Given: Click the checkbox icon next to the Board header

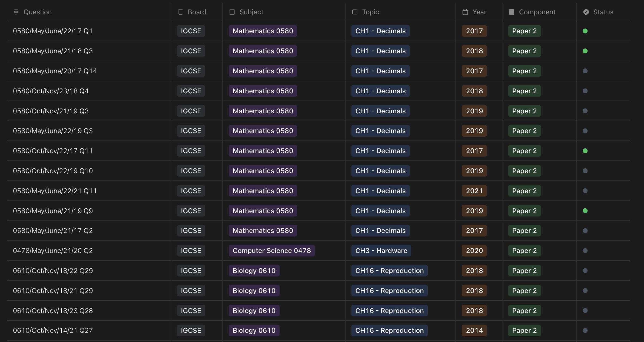Looking at the screenshot, I should [180, 12].
